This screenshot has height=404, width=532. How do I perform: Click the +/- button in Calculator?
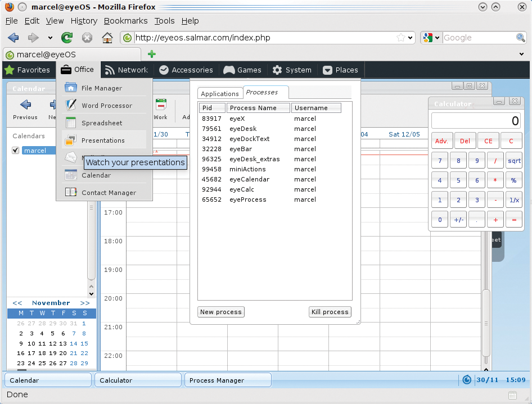tap(458, 220)
